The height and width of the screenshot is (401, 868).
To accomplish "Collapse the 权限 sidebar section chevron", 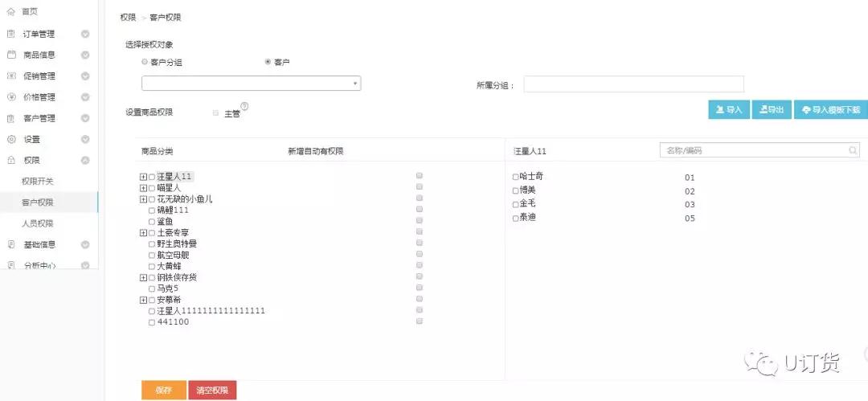I will point(85,160).
